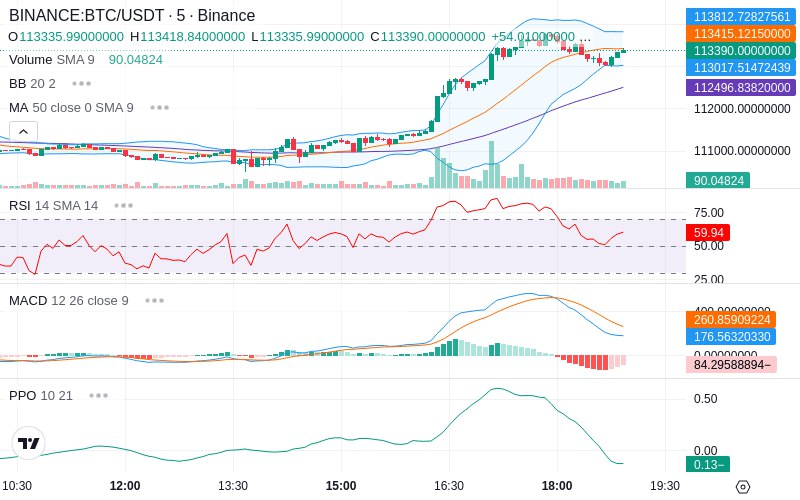800x500 pixels.
Task: Click the 12:00 time axis label
Action: [125, 486]
